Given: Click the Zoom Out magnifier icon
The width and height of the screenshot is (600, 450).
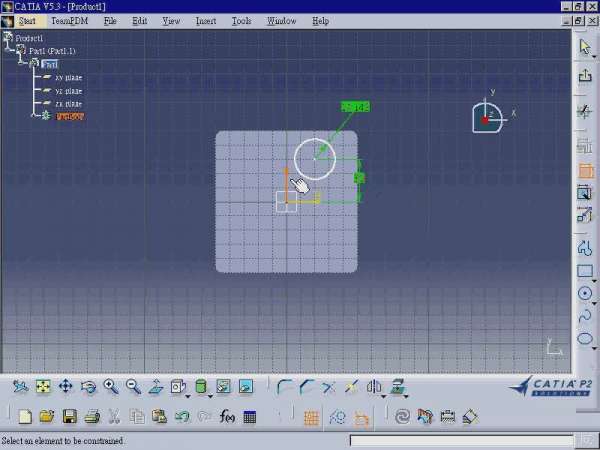Looking at the screenshot, I should 134,386.
